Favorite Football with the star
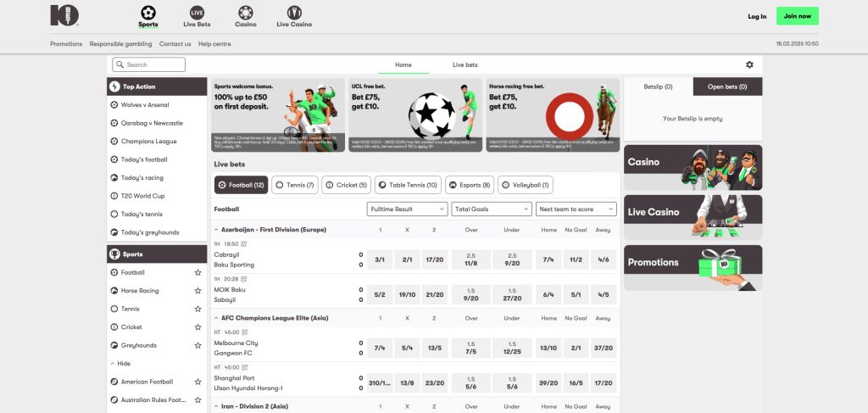 (x=198, y=272)
